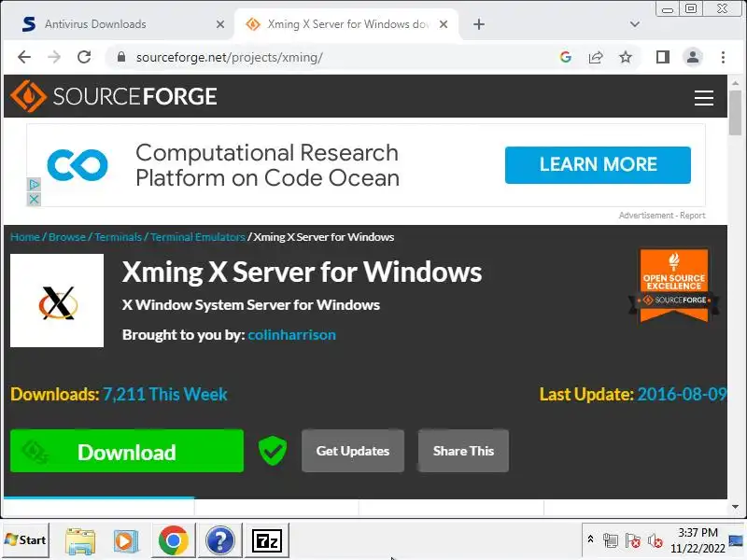Screen dimensions: 747x560
Task: Click the scrollbar up arrow
Action: pos(735,83)
